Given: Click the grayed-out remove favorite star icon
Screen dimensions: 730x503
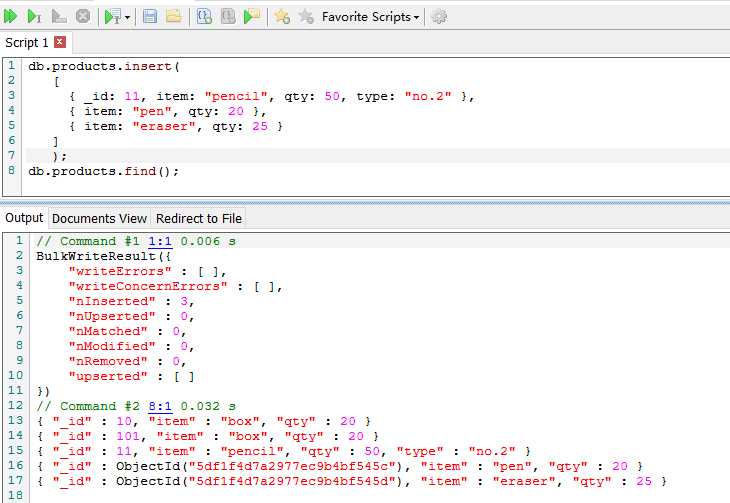Looking at the screenshot, I should click(x=306, y=17).
